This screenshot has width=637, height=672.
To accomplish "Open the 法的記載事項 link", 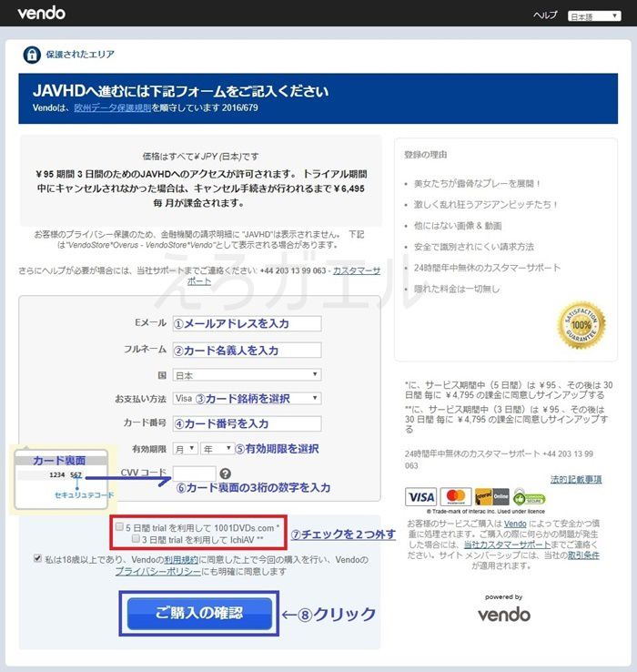I will (x=576, y=479).
